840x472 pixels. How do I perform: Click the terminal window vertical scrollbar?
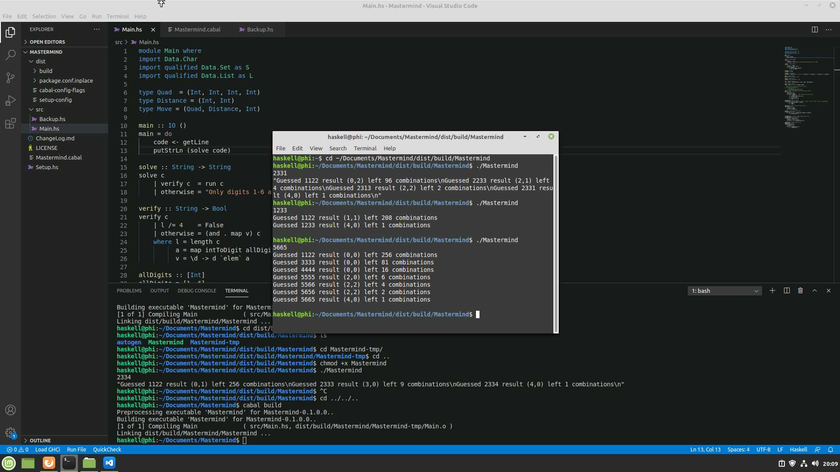556,244
